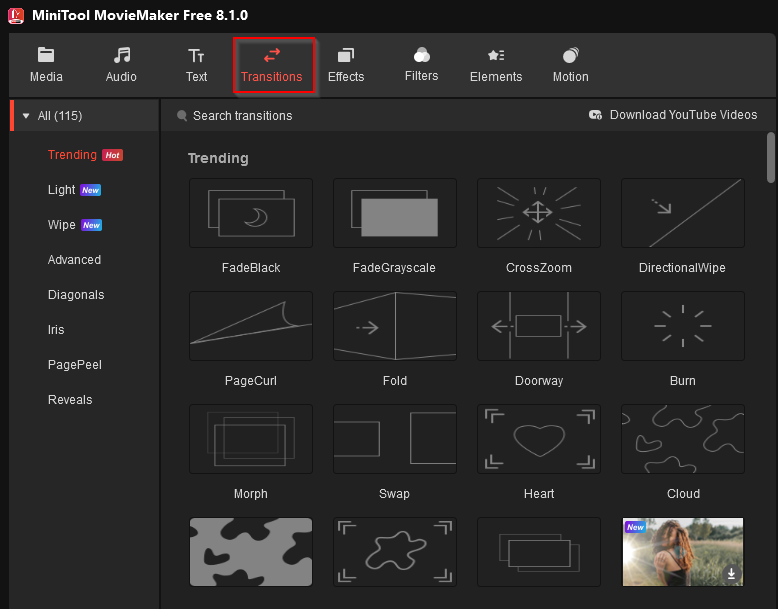Click the DirectionalWipe label text
778x609 pixels.
point(682,268)
